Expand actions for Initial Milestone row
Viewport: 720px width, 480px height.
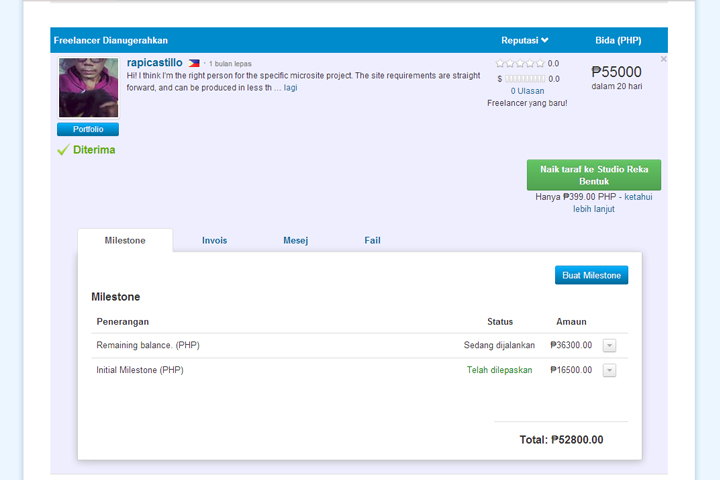click(x=610, y=370)
